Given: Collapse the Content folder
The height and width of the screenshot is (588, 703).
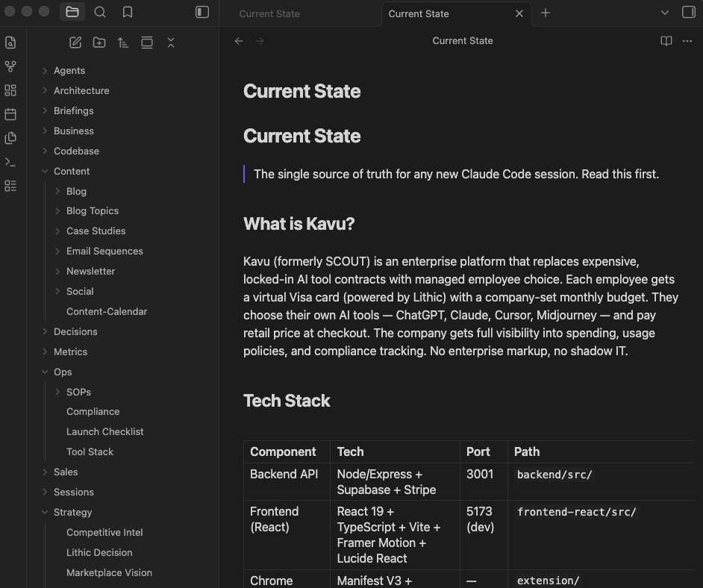Looking at the screenshot, I should click(71, 171).
